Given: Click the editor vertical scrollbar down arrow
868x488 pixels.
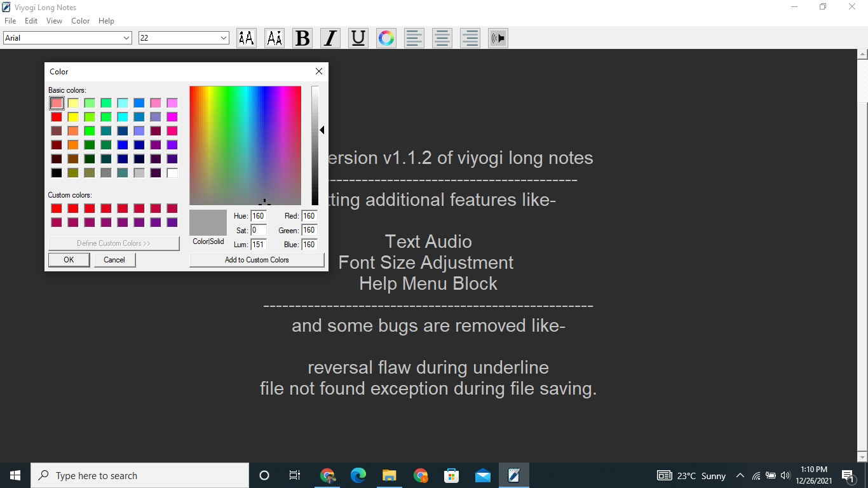Looking at the screenshot, I should click(862, 457).
